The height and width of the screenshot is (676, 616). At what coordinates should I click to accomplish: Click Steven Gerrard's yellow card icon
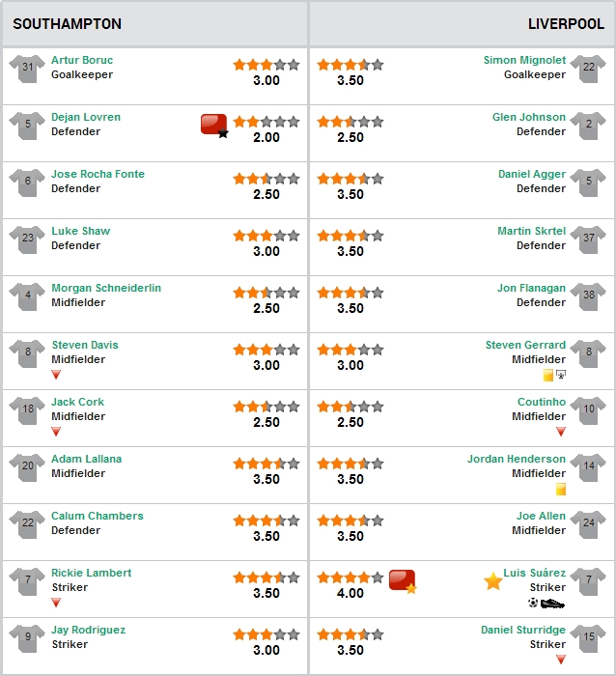click(547, 375)
